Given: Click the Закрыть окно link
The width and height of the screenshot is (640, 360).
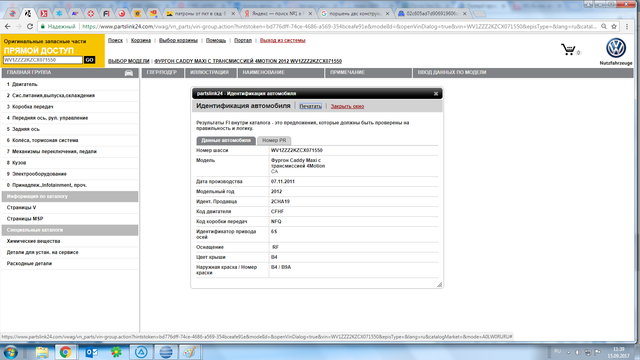Looking at the screenshot, I should (347, 106).
